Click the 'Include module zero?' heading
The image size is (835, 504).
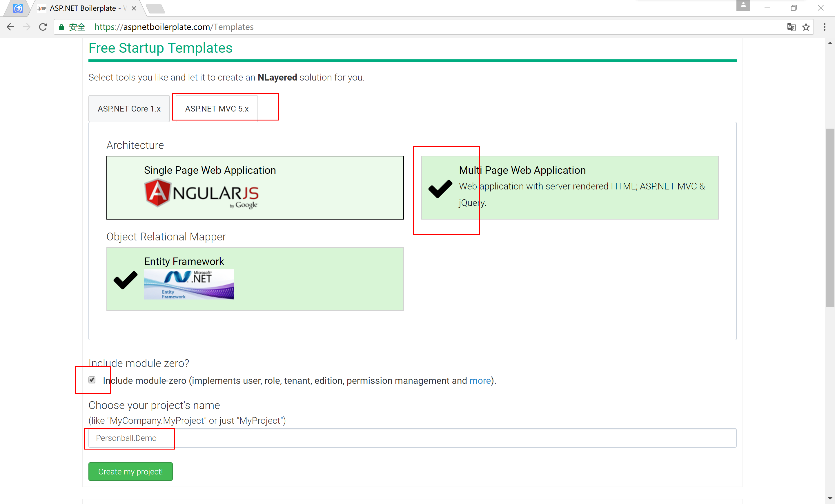[139, 363]
